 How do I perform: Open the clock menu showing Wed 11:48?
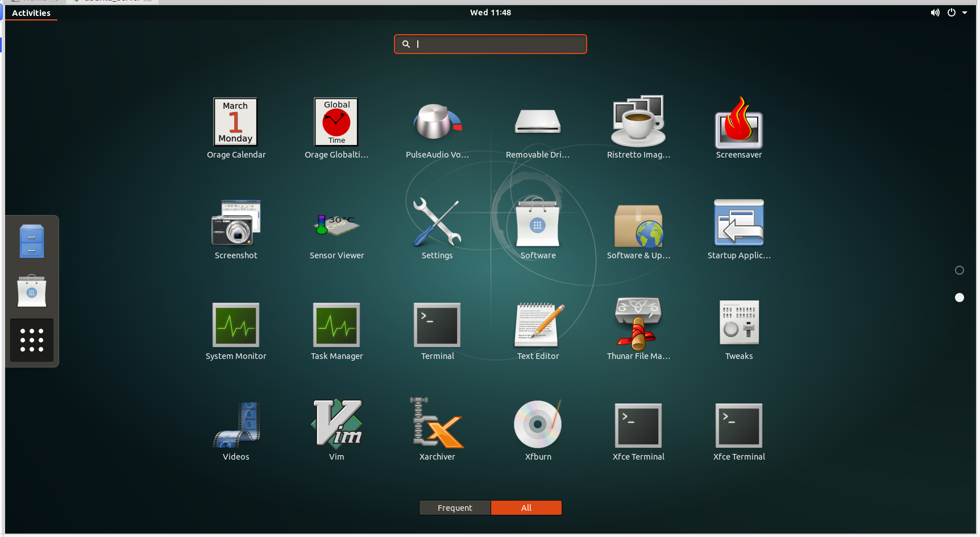[491, 13]
